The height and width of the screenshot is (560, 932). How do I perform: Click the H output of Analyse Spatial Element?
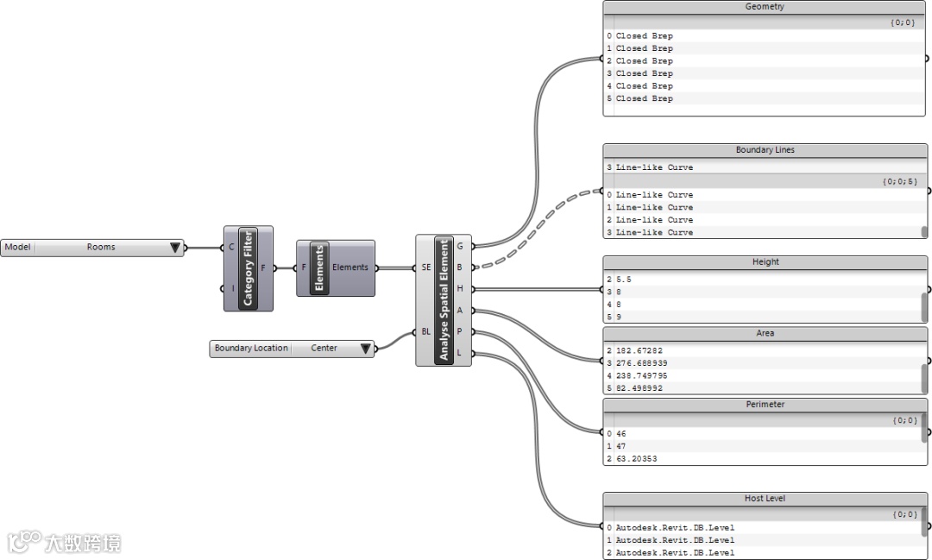coord(459,288)
